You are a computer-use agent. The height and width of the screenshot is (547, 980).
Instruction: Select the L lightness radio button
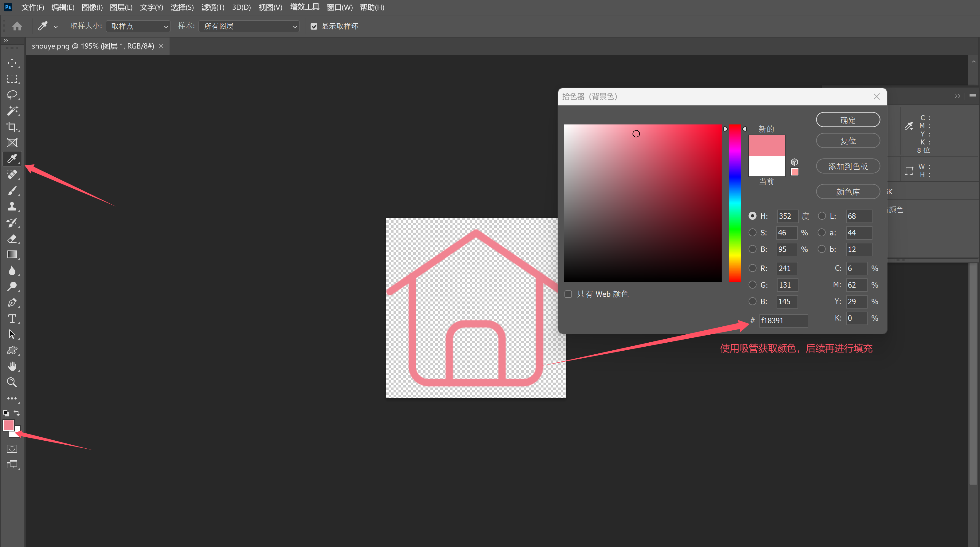pos(822,216)
